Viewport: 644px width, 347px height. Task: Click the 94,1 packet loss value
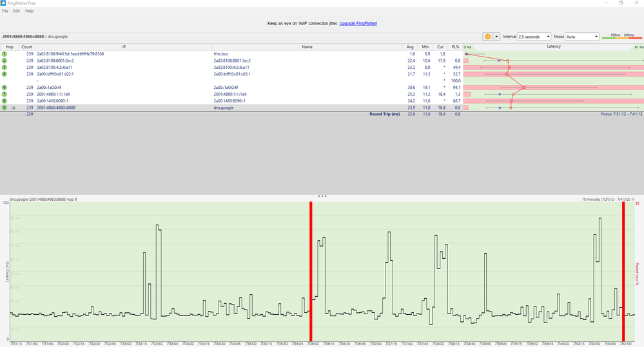(456, 88)
